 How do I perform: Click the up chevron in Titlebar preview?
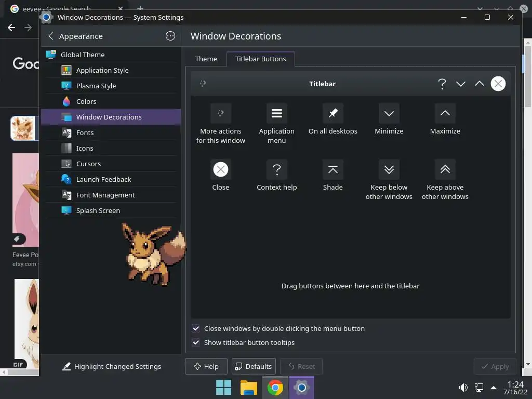(x=479, y=84)
